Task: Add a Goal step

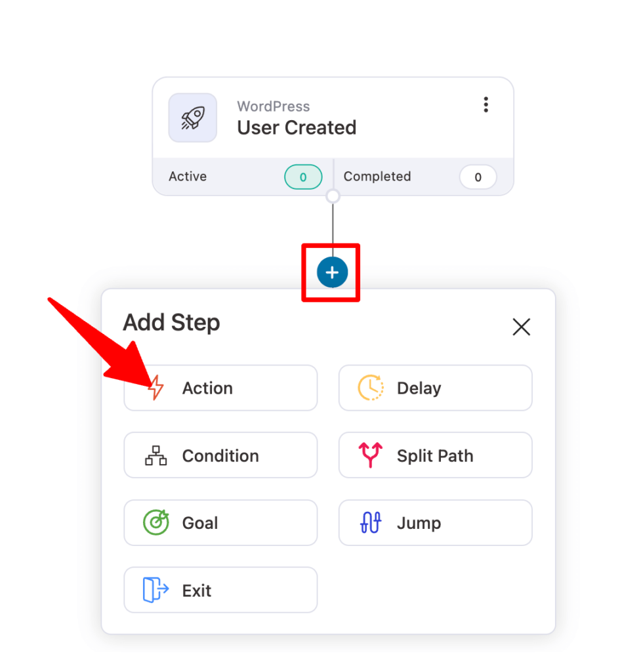Action: coord(220,523)
